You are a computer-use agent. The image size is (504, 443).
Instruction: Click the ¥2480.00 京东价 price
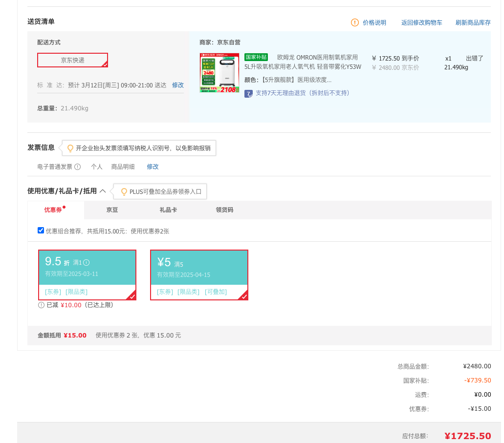click(395, 68)
